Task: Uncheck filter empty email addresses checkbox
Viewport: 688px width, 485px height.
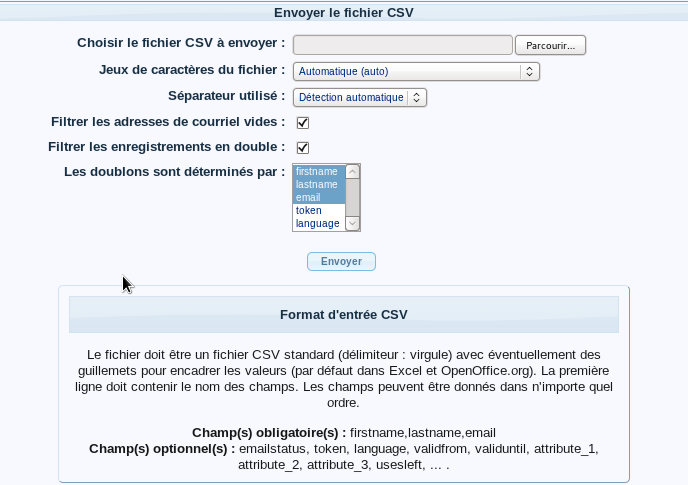Action: coord(303,123)
